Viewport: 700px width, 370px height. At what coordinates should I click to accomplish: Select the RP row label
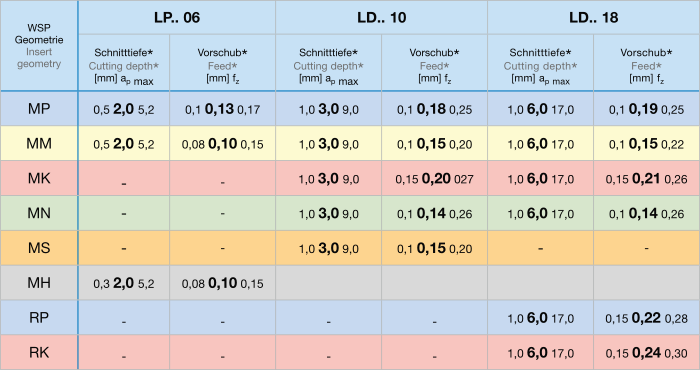coord(39,317)
